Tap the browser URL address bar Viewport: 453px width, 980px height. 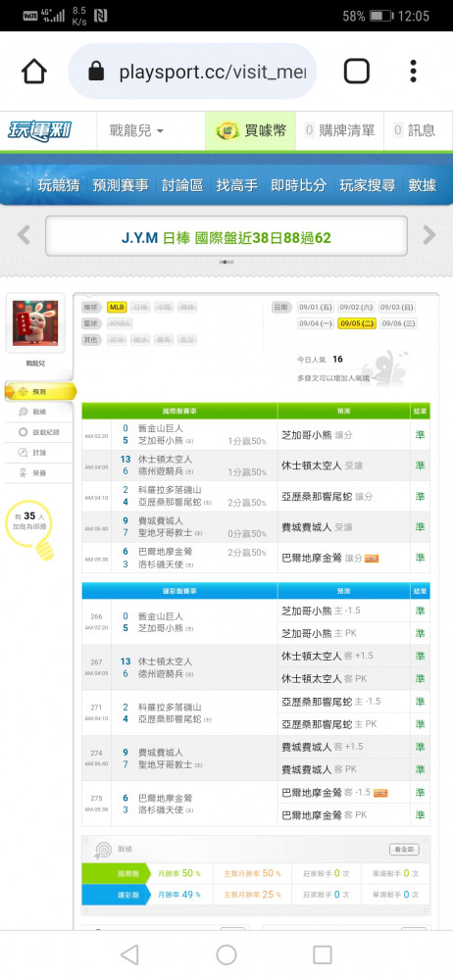(193, 72)
